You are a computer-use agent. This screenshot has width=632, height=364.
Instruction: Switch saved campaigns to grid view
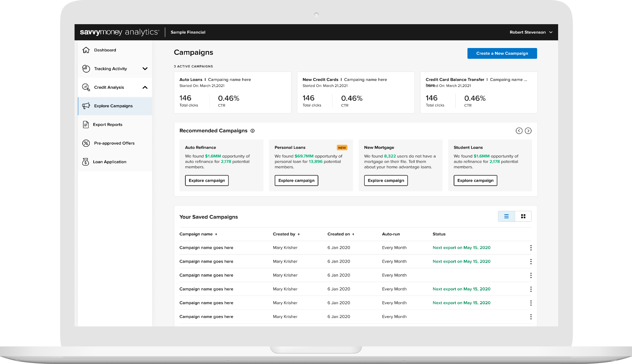pyautogui.click(x=523, y=217)
